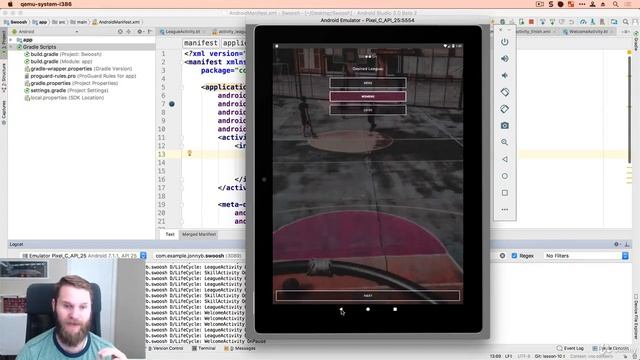The image size is (640, 360).
Task: Click the hide Project panel icon
Action: (x=150, y=31)
